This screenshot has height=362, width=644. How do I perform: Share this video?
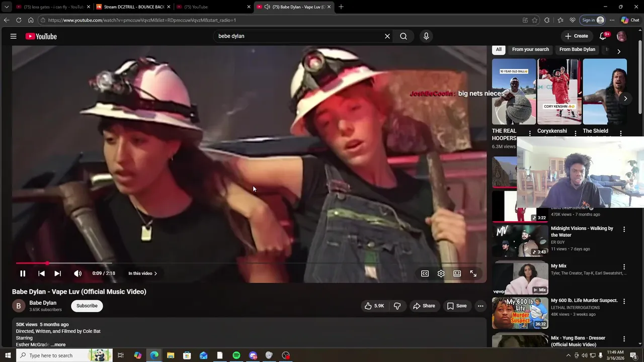coord(424,306)
